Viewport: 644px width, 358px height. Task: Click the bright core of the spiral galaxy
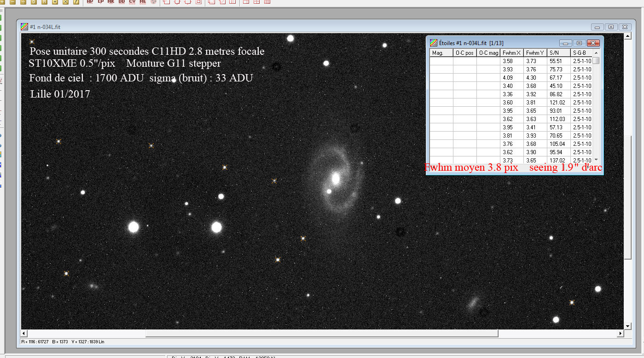click(336, 178)
